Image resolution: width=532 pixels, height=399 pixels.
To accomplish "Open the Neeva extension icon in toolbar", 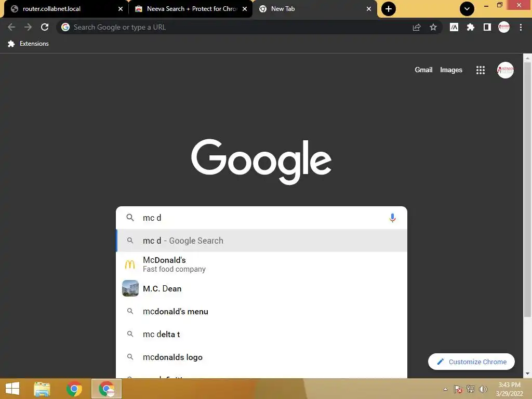I will (x=454, y=27).
